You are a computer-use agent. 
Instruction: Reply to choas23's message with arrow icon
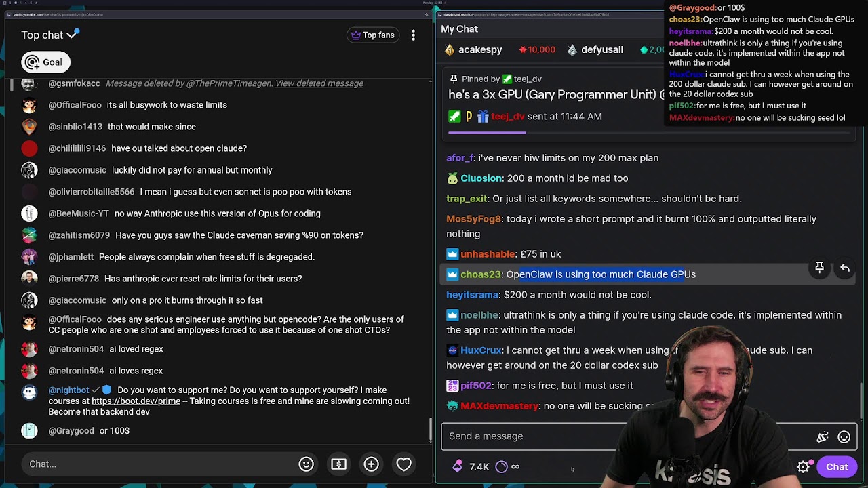point(845,268)
